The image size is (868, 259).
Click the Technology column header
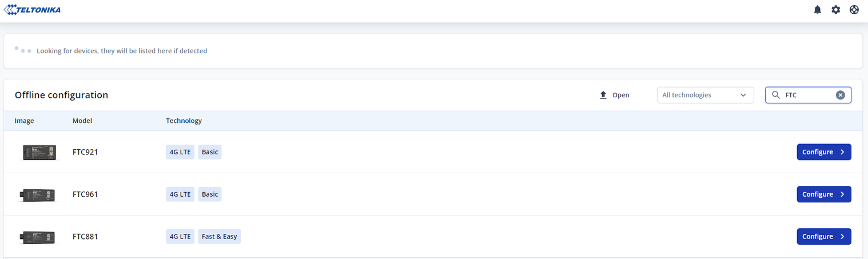coord(184,121)
